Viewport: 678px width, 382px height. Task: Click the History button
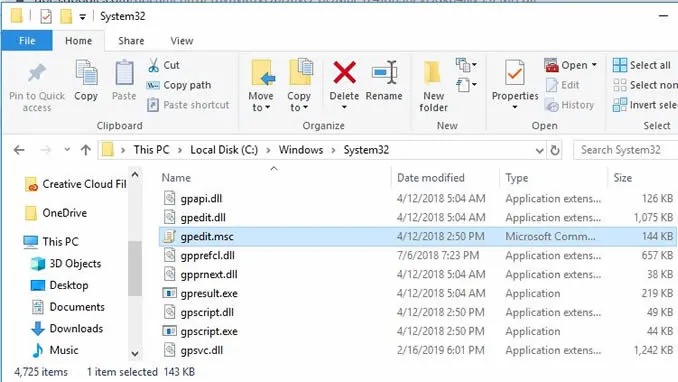[569, 105]
